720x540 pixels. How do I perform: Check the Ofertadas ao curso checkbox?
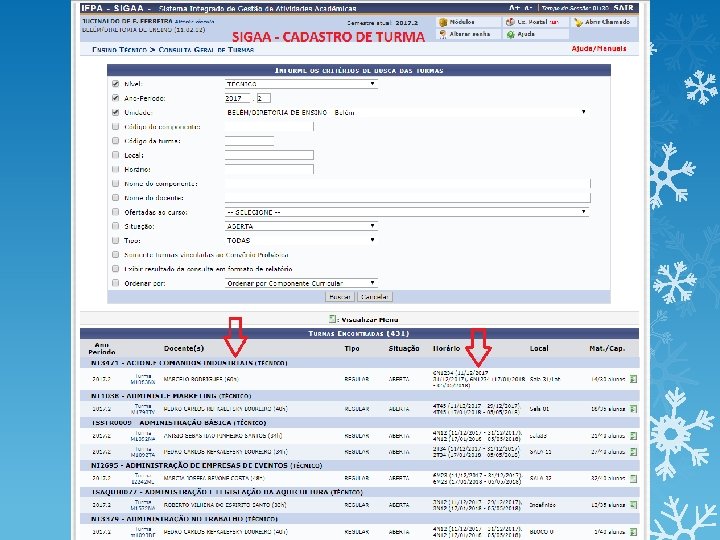(115, 212)
